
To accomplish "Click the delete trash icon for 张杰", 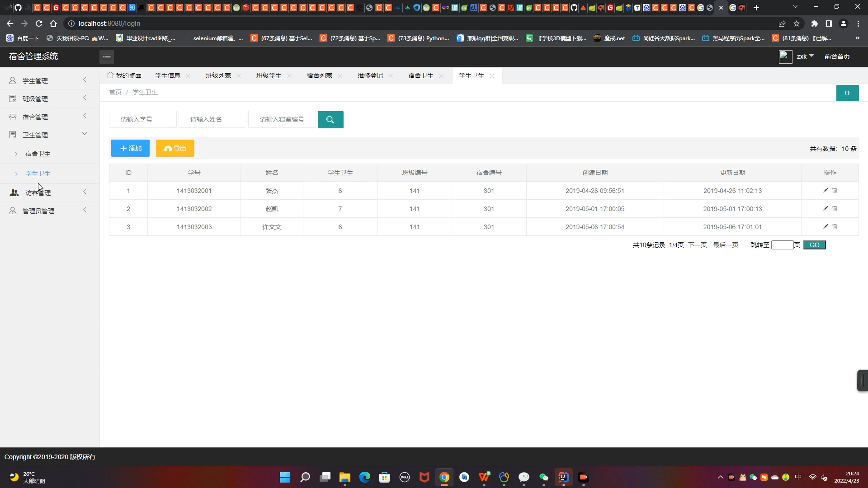I will point(834,190).
